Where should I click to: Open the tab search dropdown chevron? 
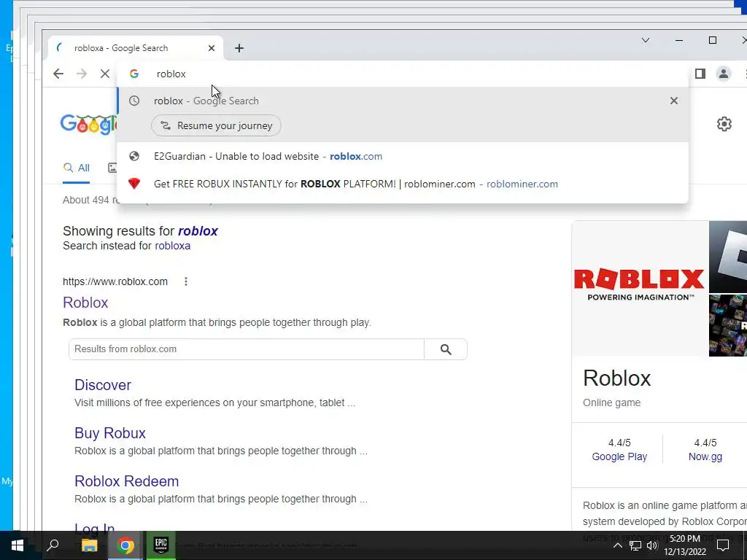646,40
